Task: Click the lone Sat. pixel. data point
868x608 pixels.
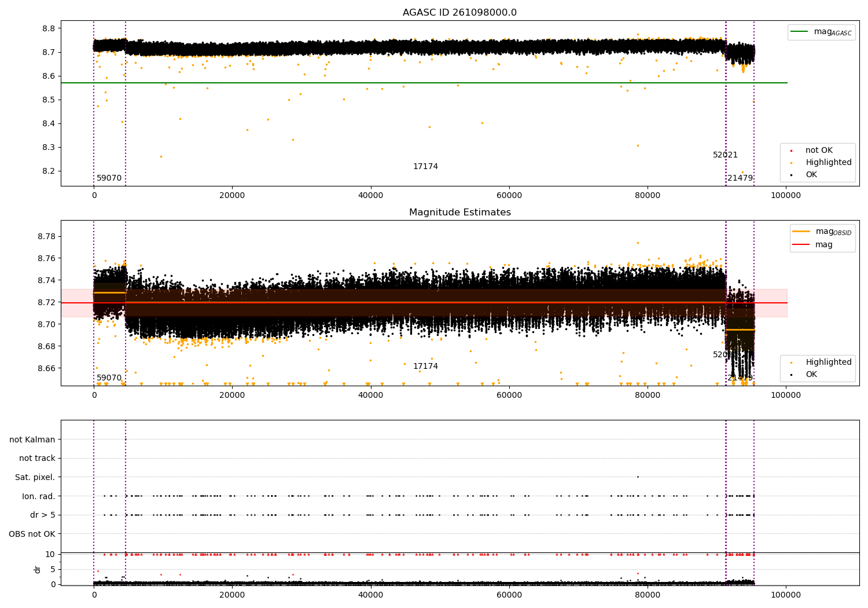Action: (x=638, y=477)
